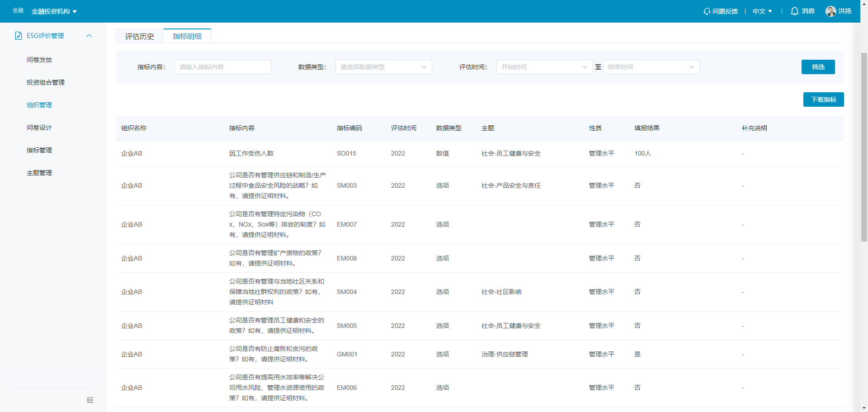Open the 开始时间 date selector
The width and height of the screenshot is (868, 412).
coord(544,67)
